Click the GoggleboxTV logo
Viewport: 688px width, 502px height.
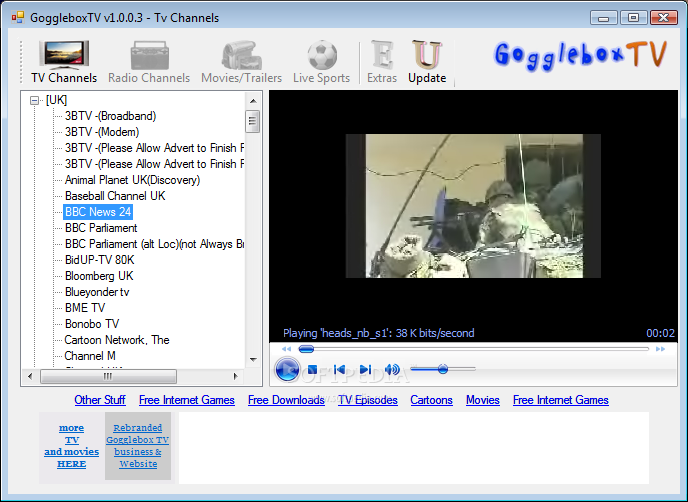(x=580, y=56)
